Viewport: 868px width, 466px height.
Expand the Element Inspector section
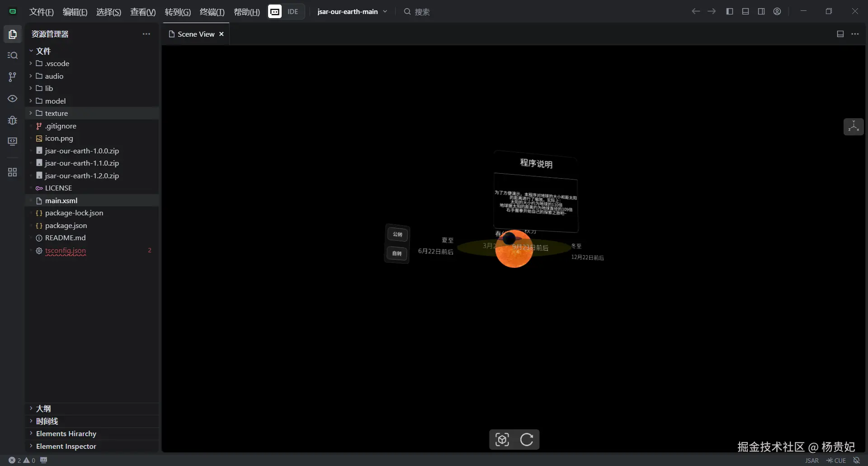(92, 446)
